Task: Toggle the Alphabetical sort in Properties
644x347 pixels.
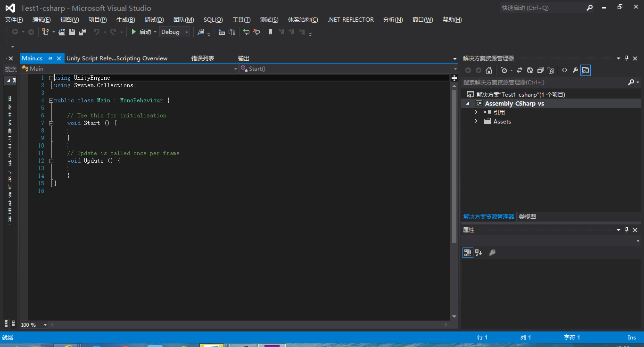Action: pyautogui.click(x=479, y=253)
